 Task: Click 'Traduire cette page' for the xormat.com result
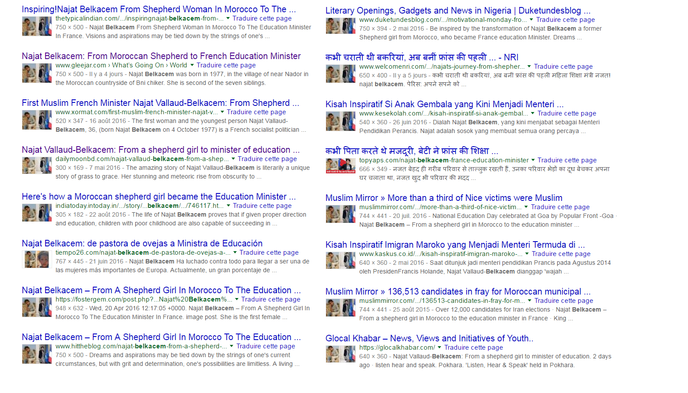(256, 112)
